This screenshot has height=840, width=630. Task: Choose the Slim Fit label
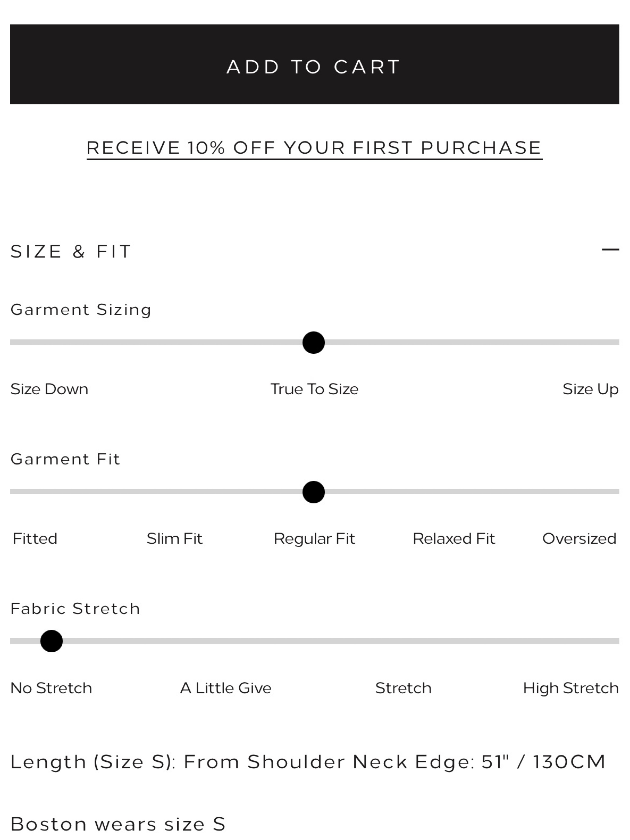tap(175, 539)
